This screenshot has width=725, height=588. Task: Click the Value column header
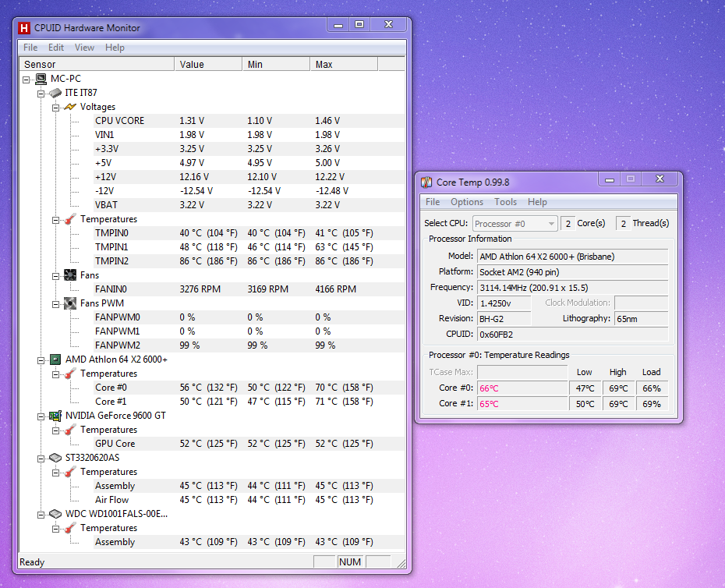tap(208, 64)
